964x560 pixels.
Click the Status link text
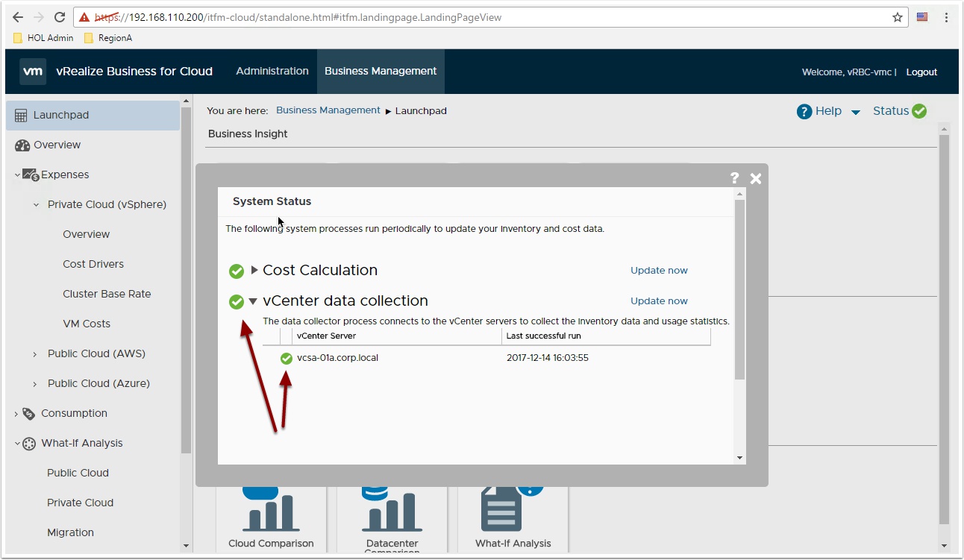pyautogui.click(x=891, y=111)
